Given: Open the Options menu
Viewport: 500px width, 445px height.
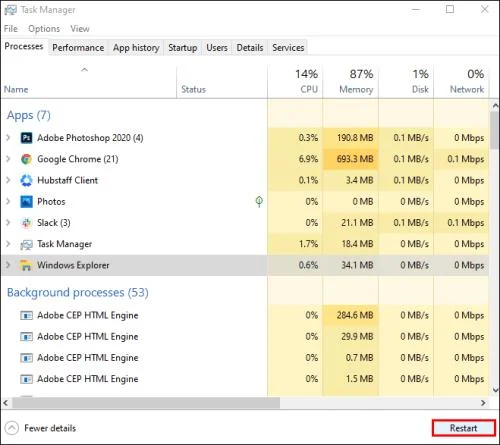Looking at the screenshot, I should (x=44, y=29).
